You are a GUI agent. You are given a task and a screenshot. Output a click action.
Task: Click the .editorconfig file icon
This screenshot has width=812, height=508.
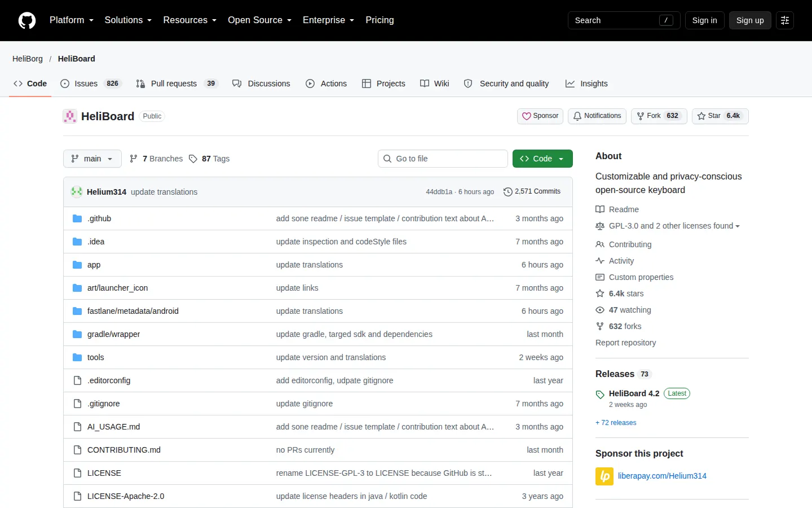click(x=77, y=380)
